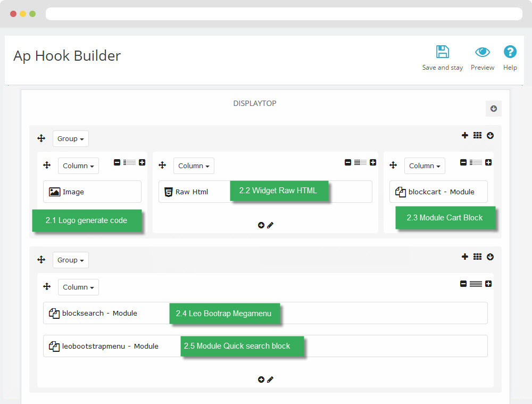Click the move handle of the Raw Html column
532x404 pixels.
tap(162, 166)
